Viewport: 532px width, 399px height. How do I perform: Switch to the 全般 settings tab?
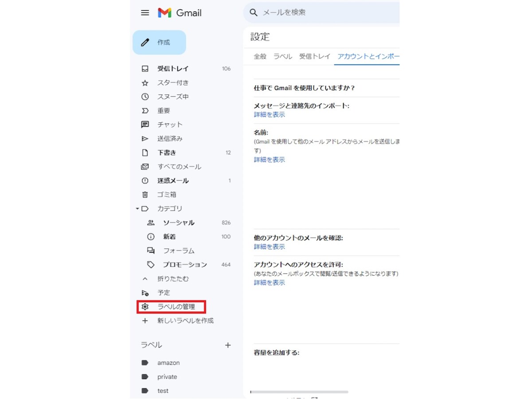click(260, 56)
